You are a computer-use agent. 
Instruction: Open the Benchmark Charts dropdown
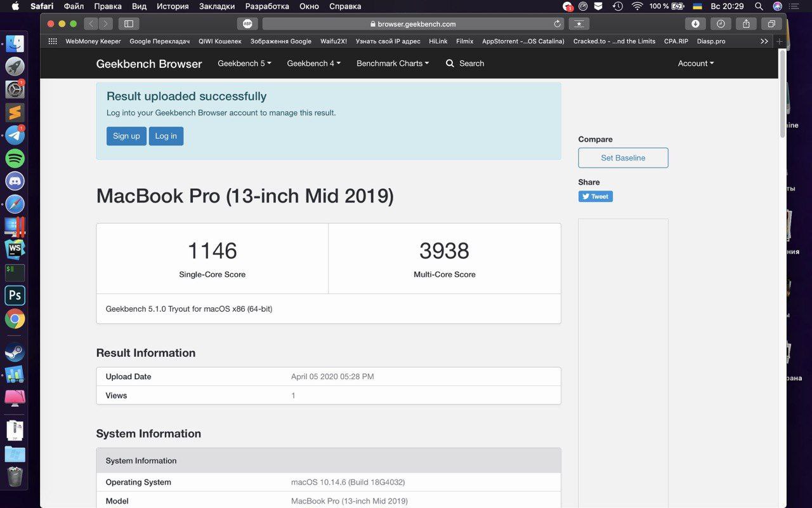393,63
